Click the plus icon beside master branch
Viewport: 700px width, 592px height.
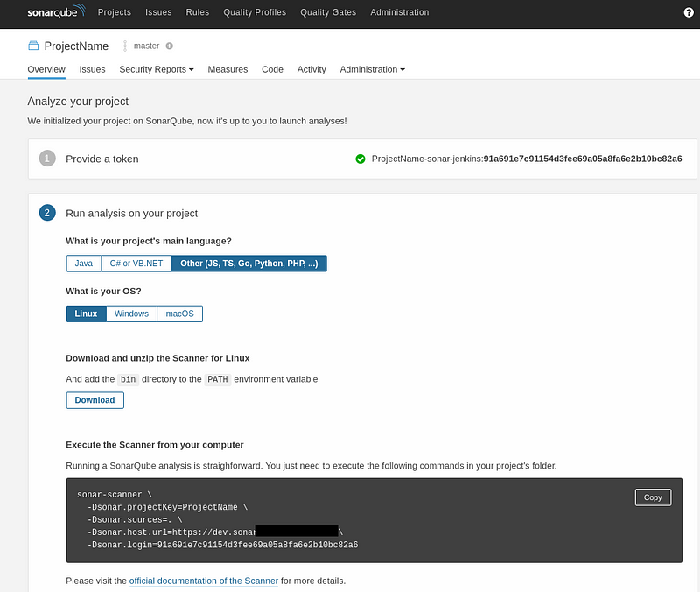click(x=169, y=46)
